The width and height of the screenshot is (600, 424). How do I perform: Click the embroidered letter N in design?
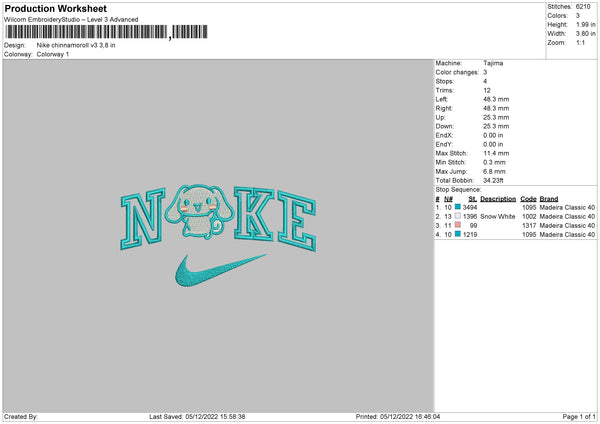pyautogui.click(x=143, y=219)
